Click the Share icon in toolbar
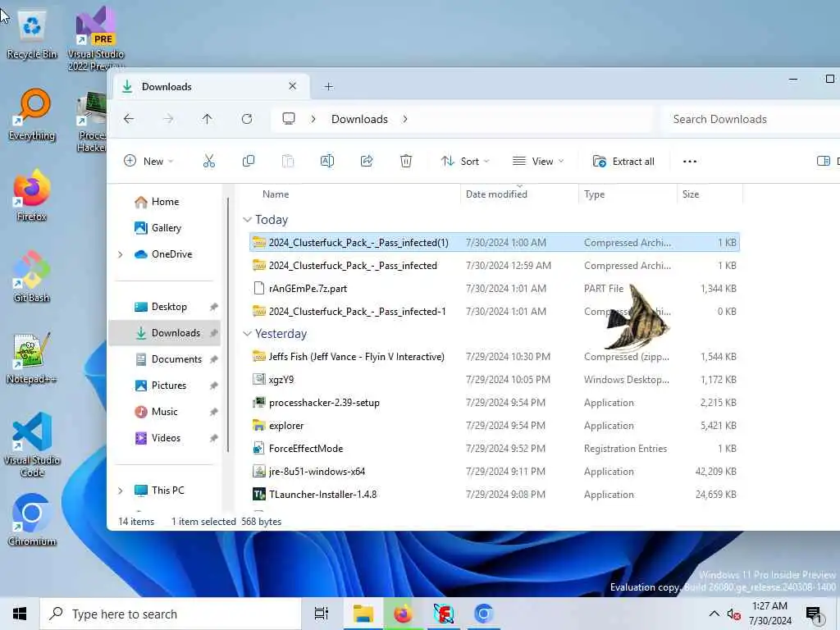840x630 pixels. (367, 162)
